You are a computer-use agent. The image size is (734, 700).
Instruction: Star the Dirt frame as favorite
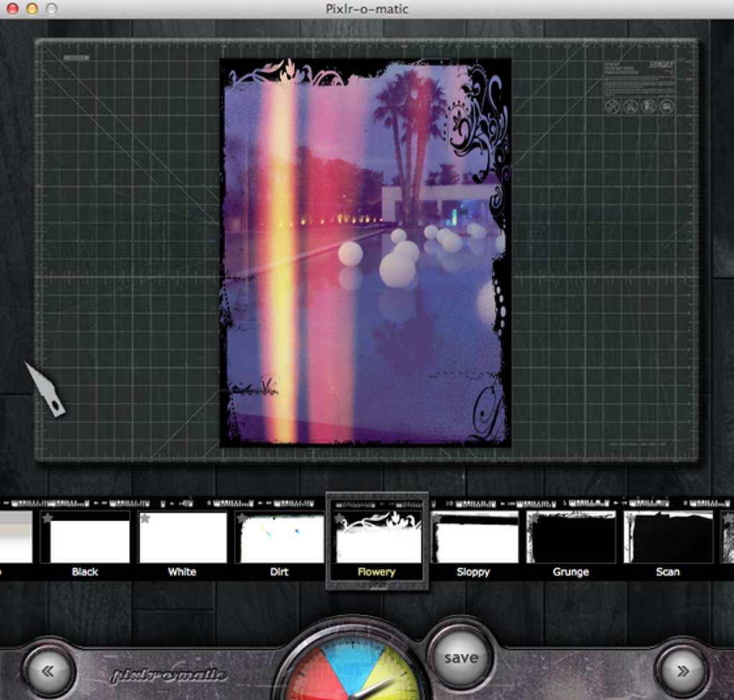(x=242, y=518)
